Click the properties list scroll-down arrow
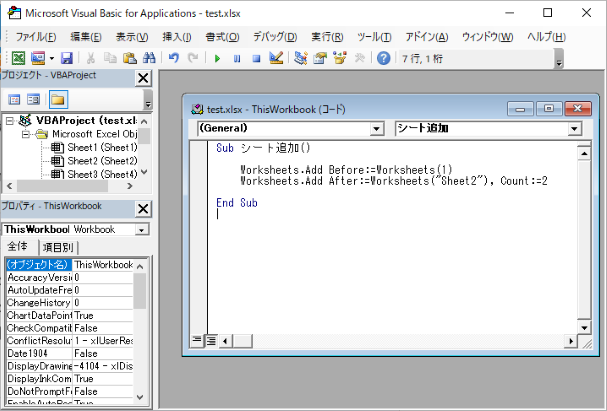 pyautogui.click(x=140, y=397)
